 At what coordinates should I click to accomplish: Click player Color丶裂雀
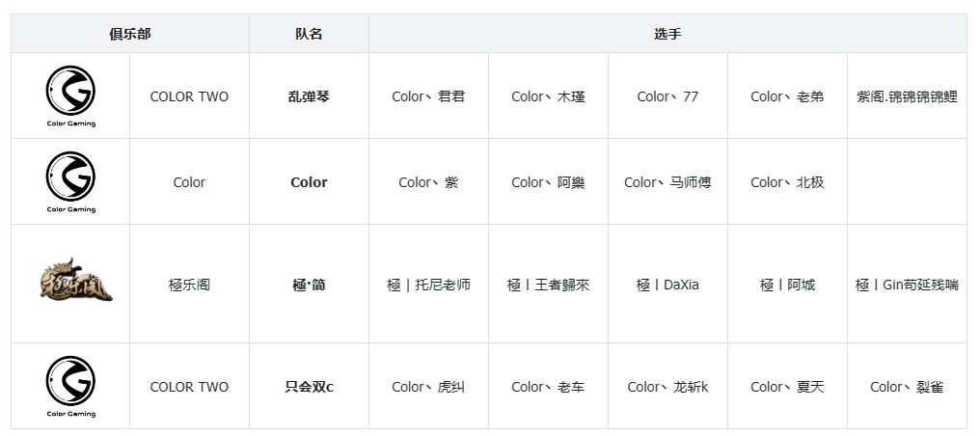(907, 387)
